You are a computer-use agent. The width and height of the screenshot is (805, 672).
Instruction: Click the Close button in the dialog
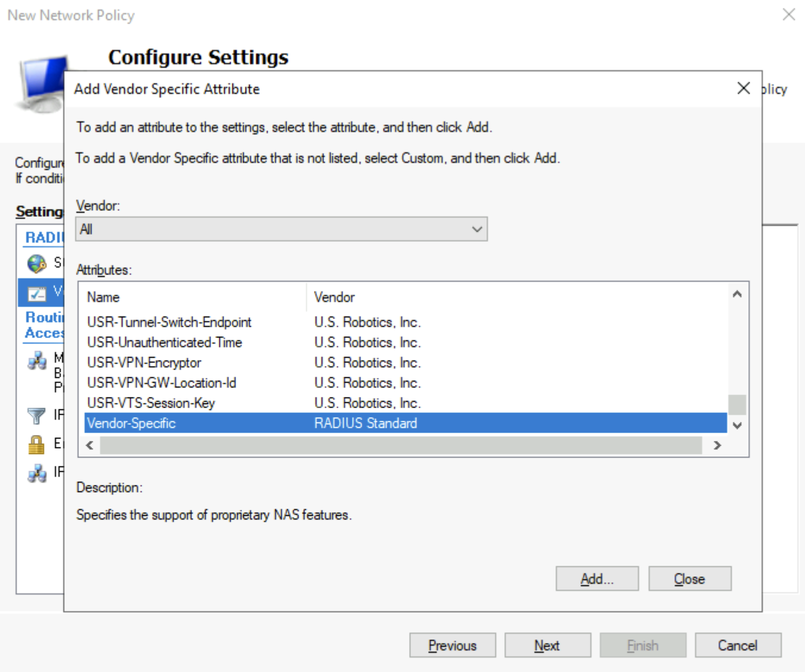[690, 579]
